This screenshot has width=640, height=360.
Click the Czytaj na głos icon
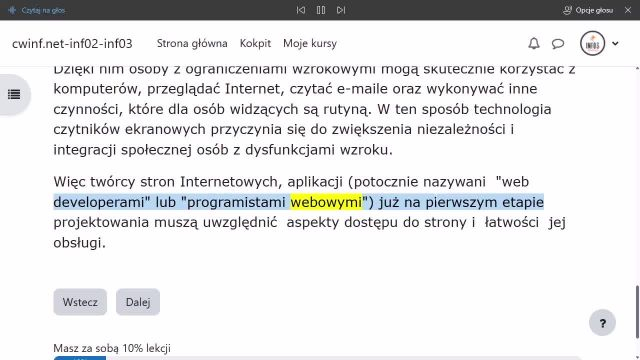click(12, 10)
